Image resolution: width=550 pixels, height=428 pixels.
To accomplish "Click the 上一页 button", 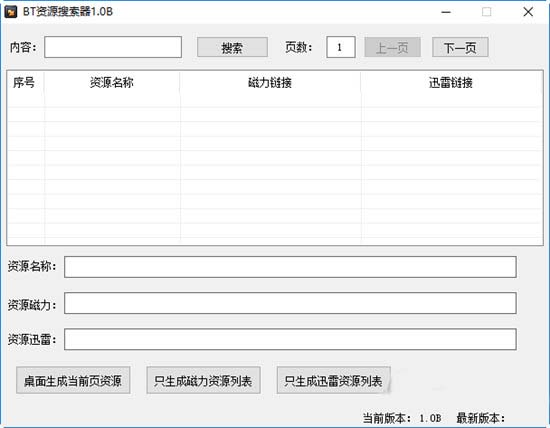I will [x=393, y=47].
